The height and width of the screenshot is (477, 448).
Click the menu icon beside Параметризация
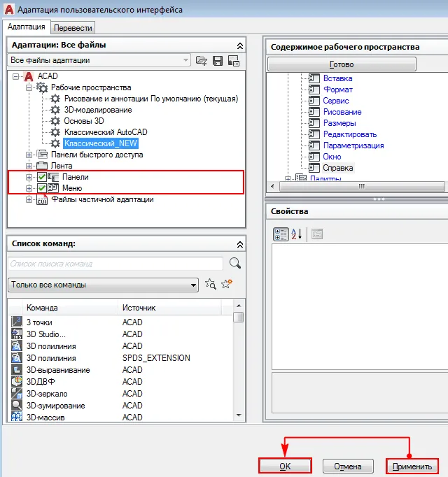(314, 145)
